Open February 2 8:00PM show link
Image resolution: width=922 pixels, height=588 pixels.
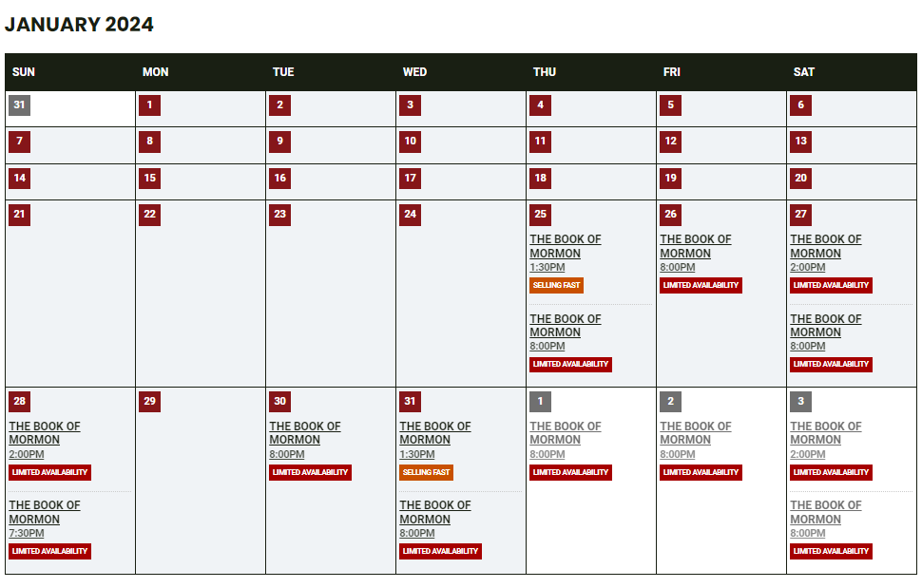pyautogui.click(x=695, y=433)
